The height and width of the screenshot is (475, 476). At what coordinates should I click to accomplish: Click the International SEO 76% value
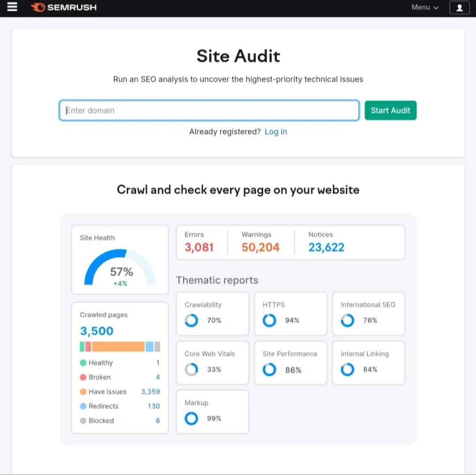click(x=370, y=320)
